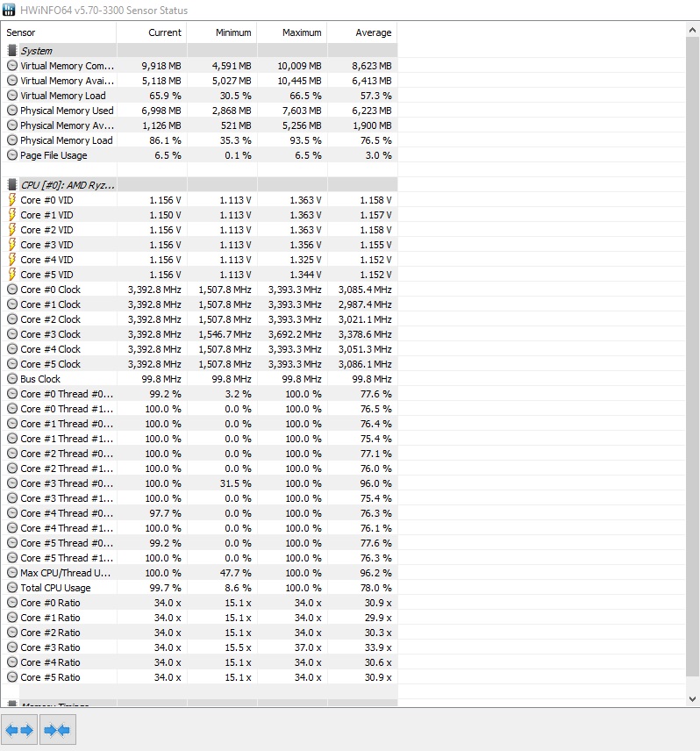Click the Sensor column header
Screen dimensions: 700x751
coord(59,32)
